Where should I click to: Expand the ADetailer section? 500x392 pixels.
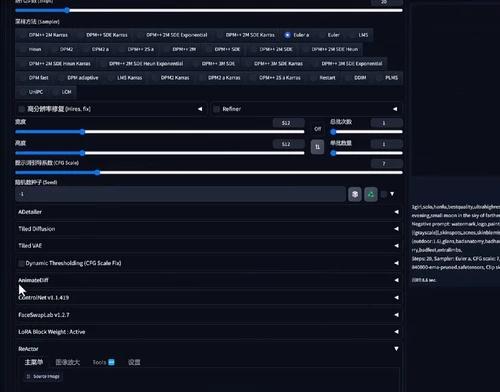(x=209, y=212)
